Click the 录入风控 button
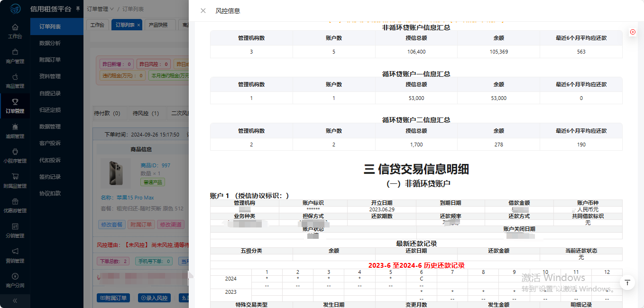Image resolution: width=644 pixels, height=308 pixels. tap(154, 298)
